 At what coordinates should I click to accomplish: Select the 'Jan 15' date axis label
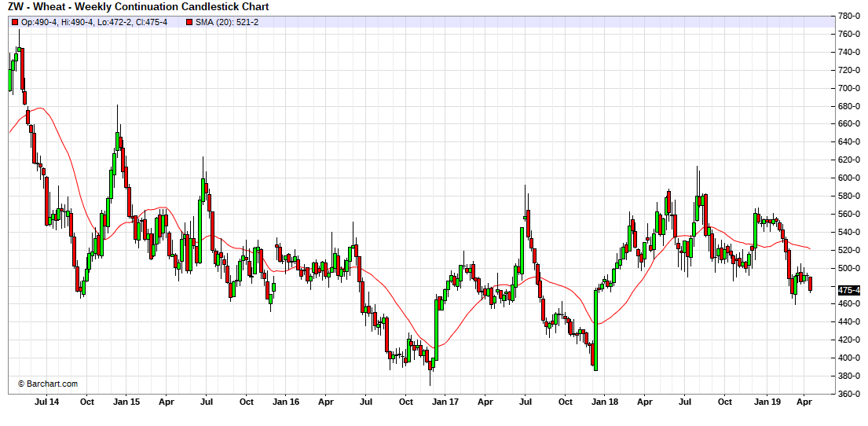click(126, 402)
